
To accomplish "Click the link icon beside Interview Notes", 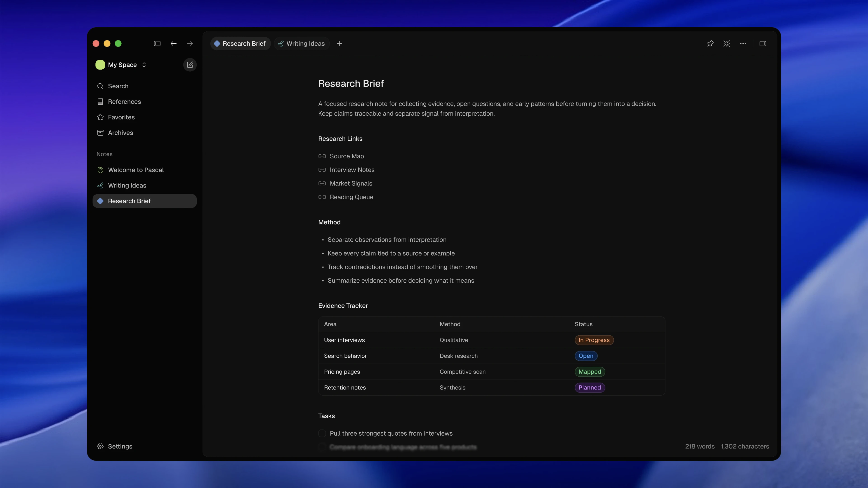I will point(322,170).
